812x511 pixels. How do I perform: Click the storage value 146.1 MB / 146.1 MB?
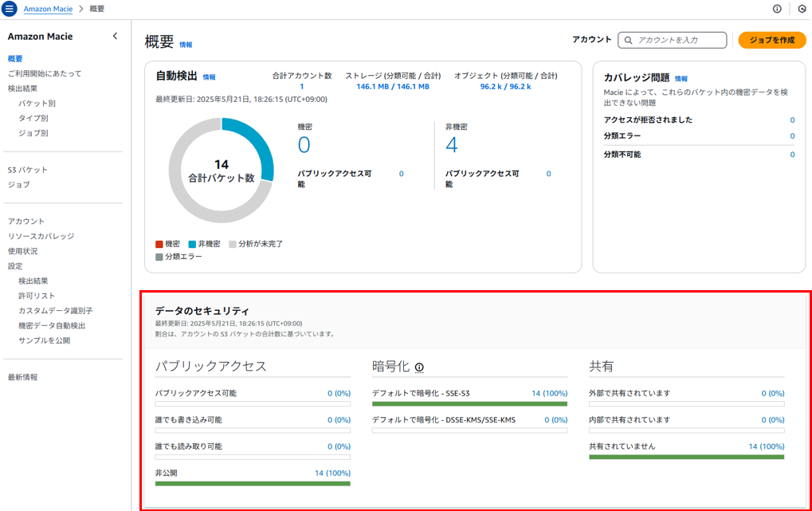[393, 87]
